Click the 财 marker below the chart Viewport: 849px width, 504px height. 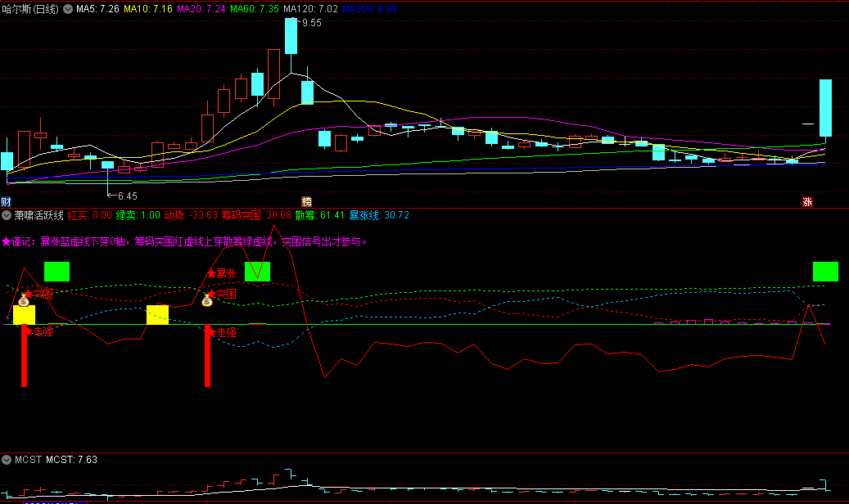coord(6,202)
